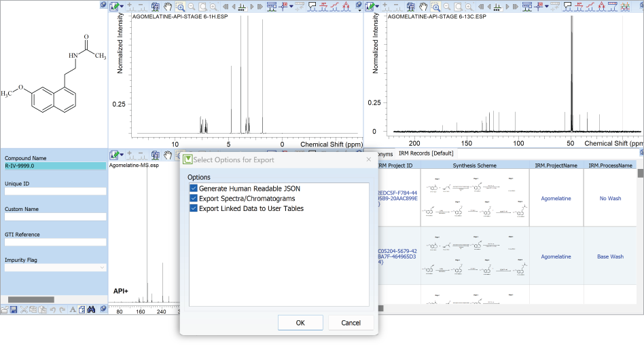Click the peak picking icon in 13C toolbar
This screenshot has width=644, height=346.
click(579, 7)
